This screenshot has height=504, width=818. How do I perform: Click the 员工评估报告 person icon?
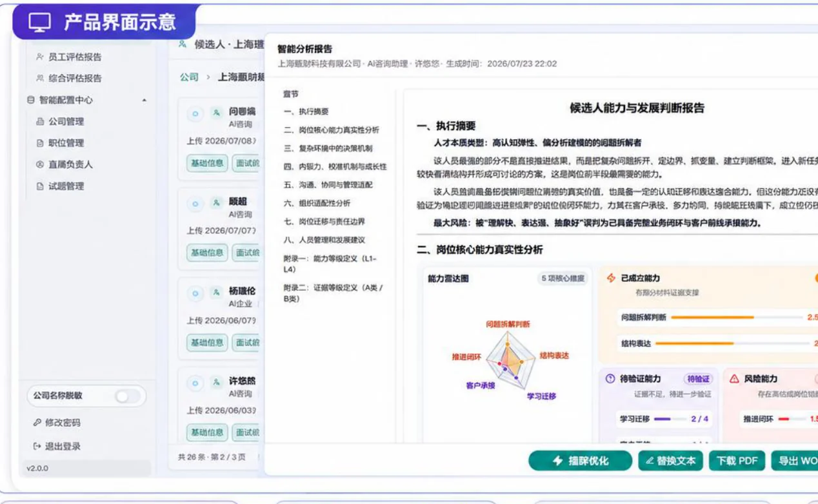[40, 57]
